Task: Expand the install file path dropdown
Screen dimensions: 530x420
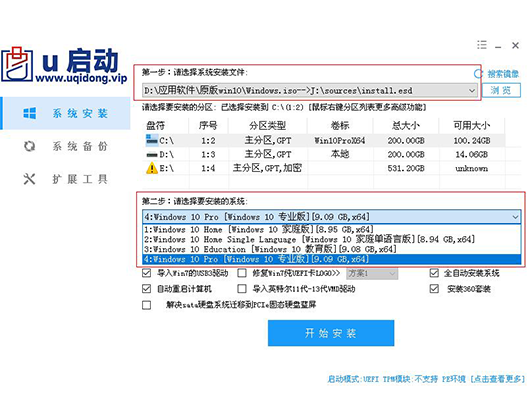Action: coord(472,91)
